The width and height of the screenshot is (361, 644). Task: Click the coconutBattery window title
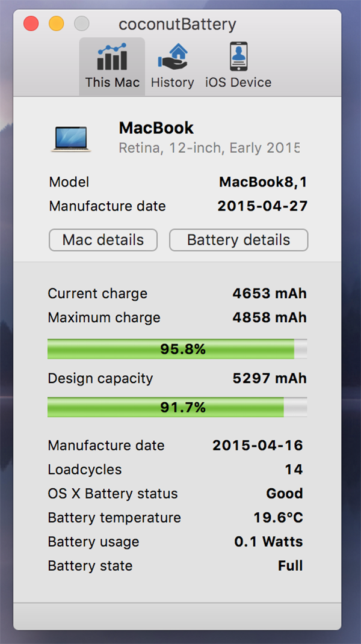[177, 25]
